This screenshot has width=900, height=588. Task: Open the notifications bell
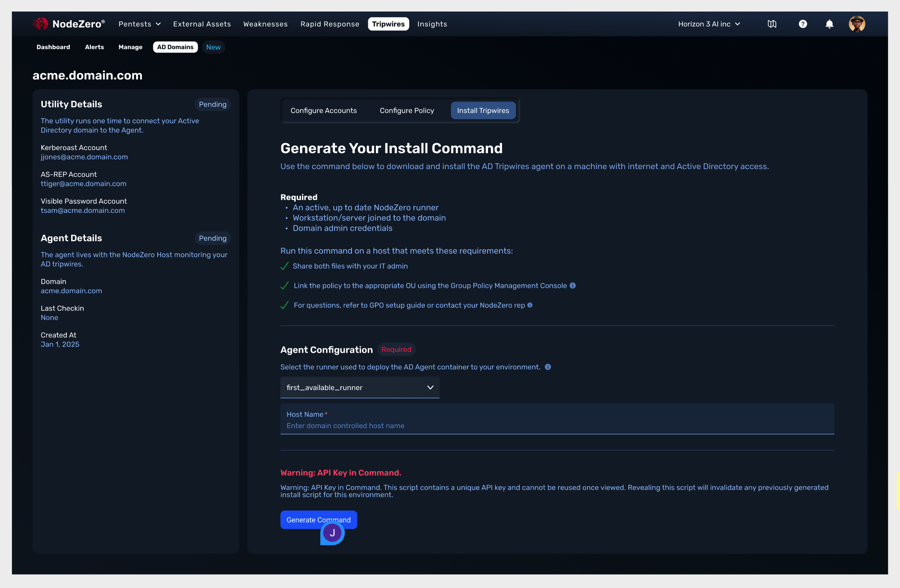(x=829, y=24)
